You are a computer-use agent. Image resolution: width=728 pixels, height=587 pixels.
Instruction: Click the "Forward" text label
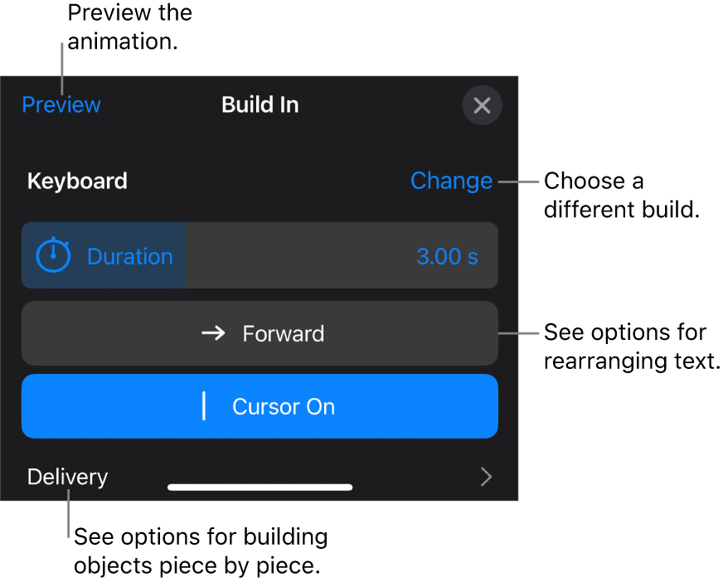[284, 333]
